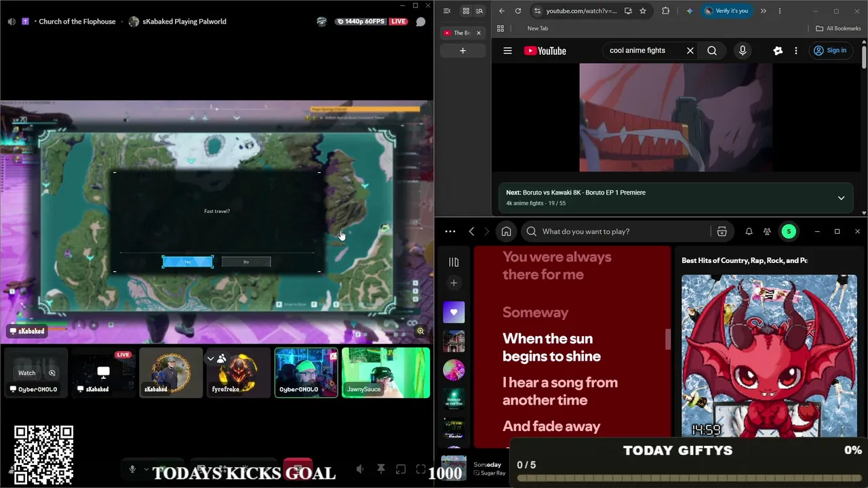
Task: Open YouTube settings three-dot menu
Action: click(x=796, y=51)
